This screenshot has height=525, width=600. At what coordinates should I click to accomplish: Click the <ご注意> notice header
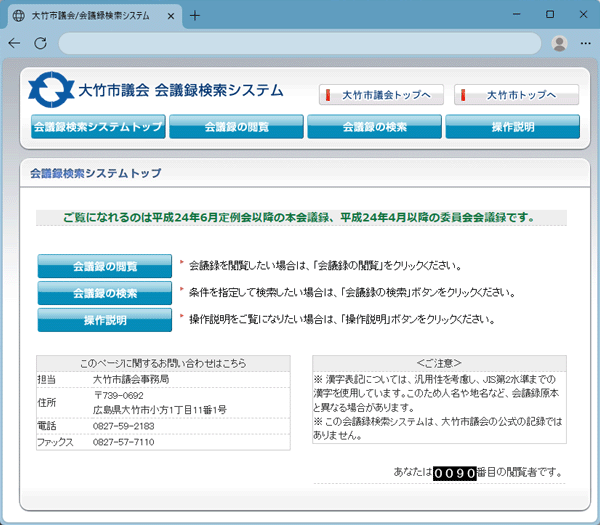click(x=439, y=363)
